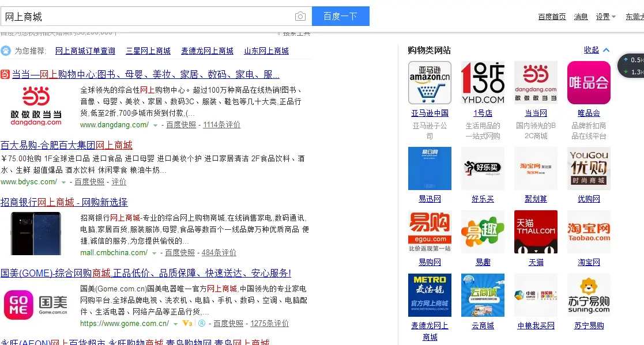Open the 当当网 text link
The image size is (644, 345).
click(536, 113)
